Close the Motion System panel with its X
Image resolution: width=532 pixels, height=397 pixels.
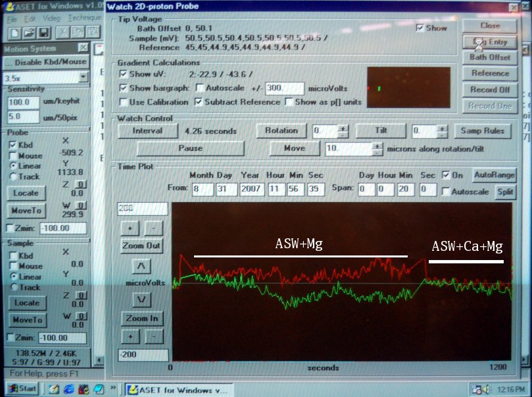(x=83, y=48)
